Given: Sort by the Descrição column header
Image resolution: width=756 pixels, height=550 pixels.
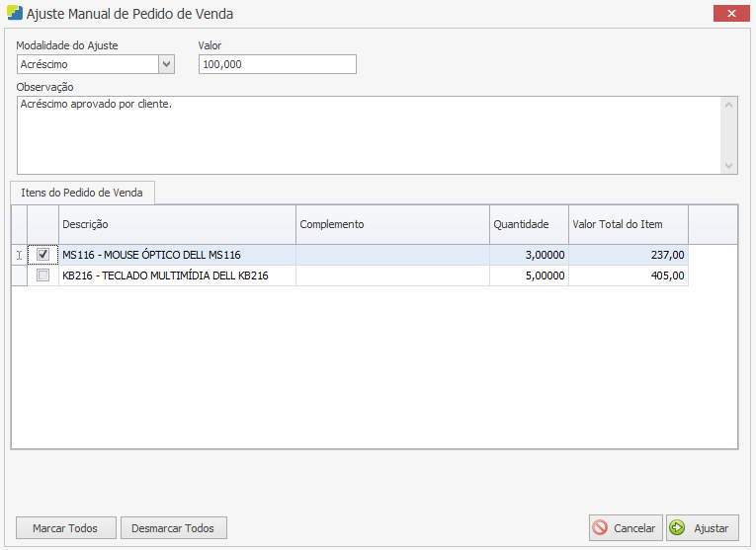Looking at the screenshot, I should (177, 224).
